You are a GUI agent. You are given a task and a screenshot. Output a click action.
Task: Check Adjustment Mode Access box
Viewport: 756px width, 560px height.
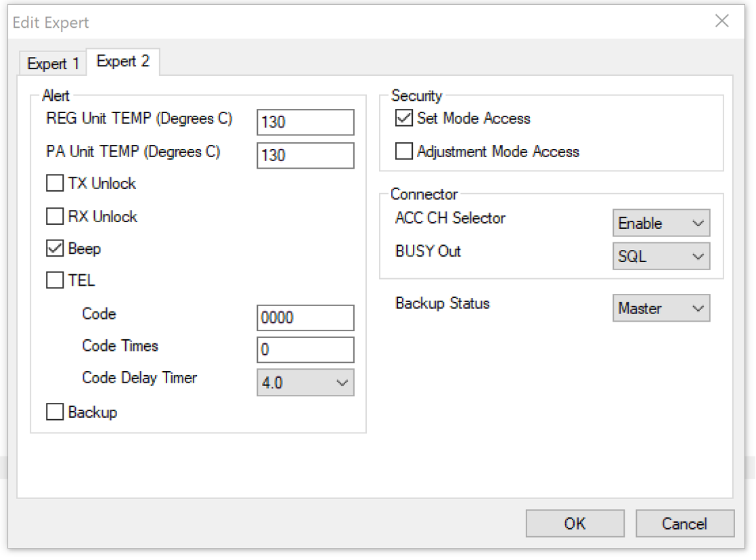click(404, 152)
